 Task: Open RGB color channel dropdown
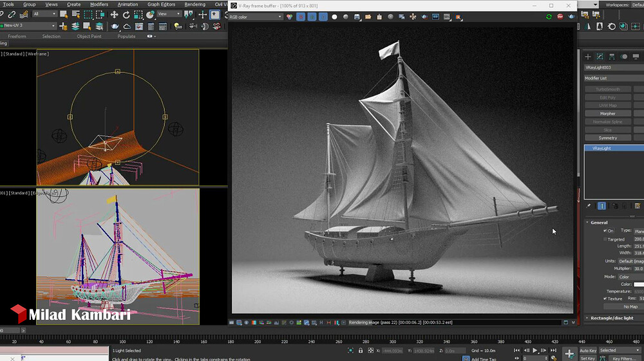(x=256, y=17)
